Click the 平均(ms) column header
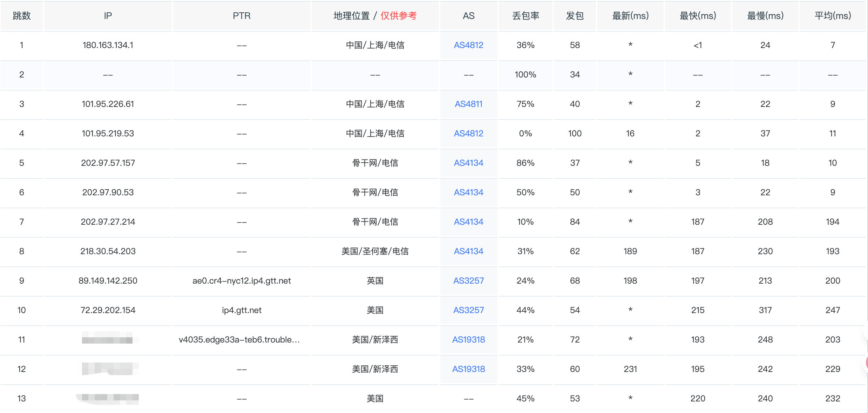Viewport: 868px width, 413px height. (x=832, y=16)
